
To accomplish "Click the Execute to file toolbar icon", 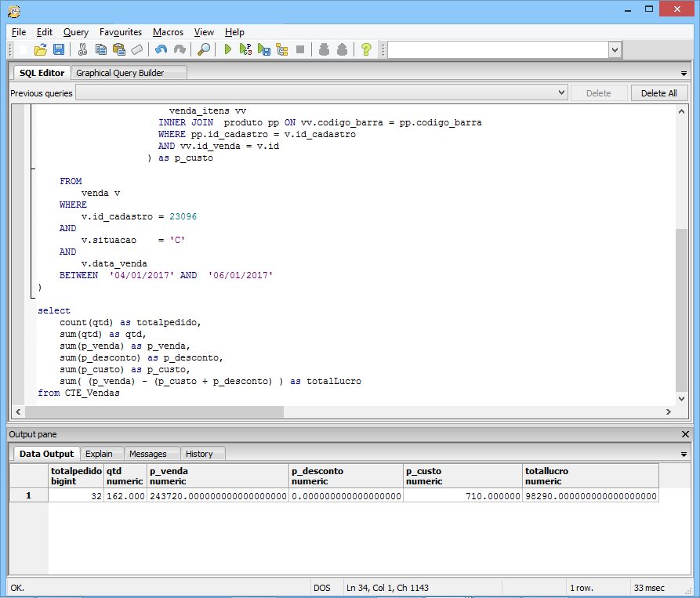I will point(263,49).
